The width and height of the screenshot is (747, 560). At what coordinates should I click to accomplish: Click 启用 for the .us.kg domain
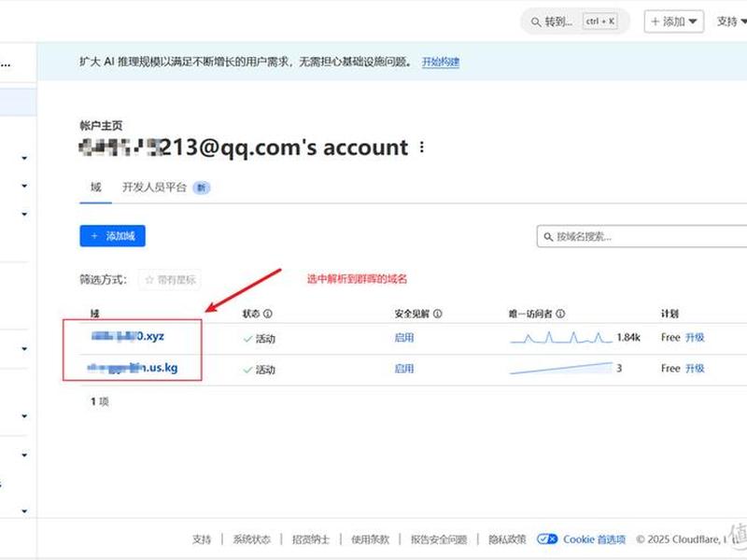(x=404, y=369)
